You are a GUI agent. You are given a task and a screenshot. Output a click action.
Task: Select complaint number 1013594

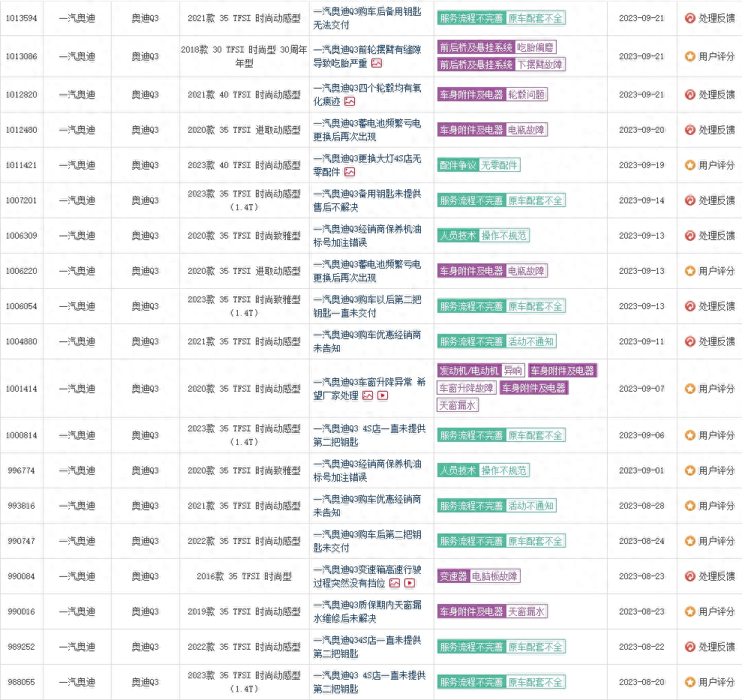coord(21,18)
